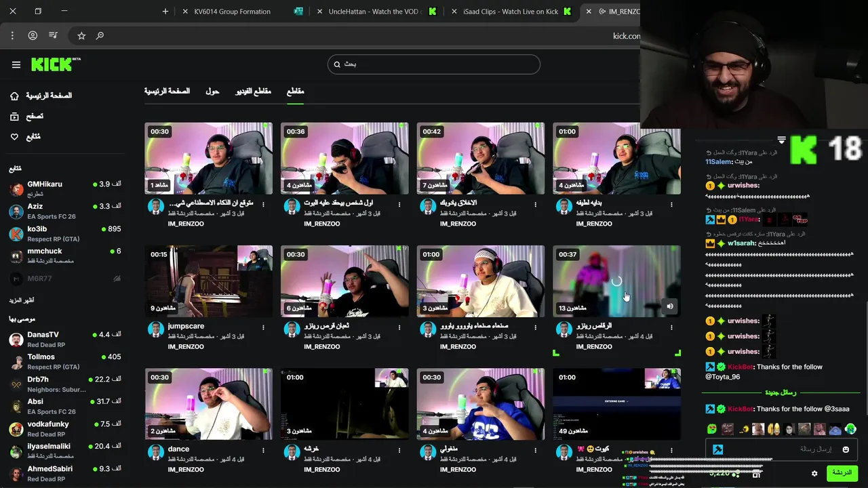Image resolution: width=868 pixels, height=488 pixels.
Task: Select the green heart-eyes emote
Action: tap(712, 429)
